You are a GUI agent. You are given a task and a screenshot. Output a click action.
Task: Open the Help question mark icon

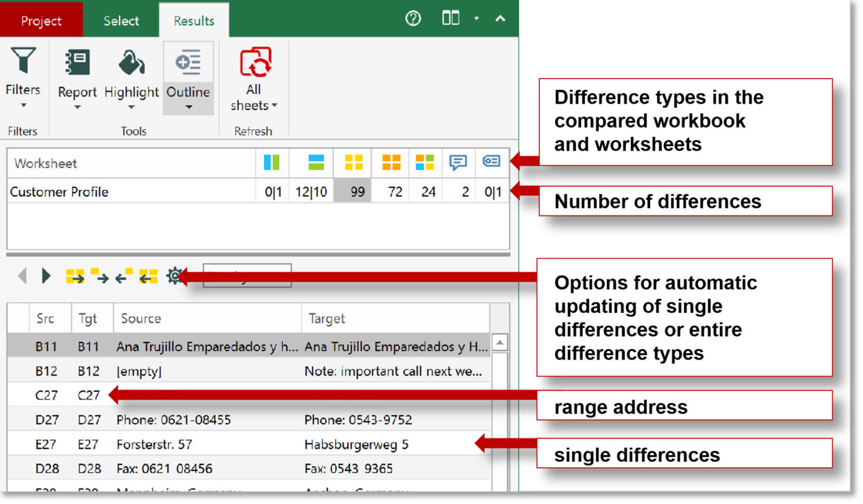(412, 19)
